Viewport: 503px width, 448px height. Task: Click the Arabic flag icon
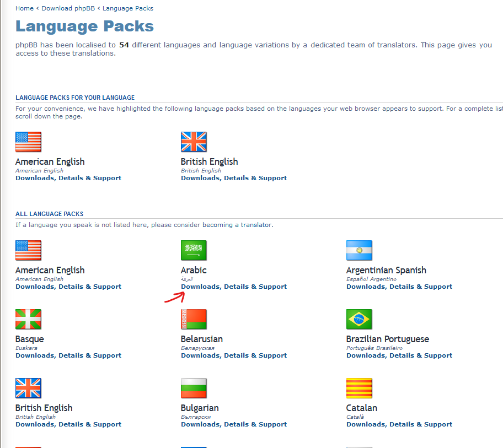pos(194,250)
